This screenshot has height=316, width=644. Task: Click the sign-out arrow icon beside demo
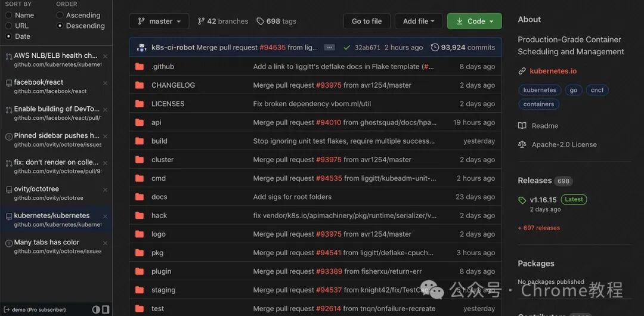[7, 309]
